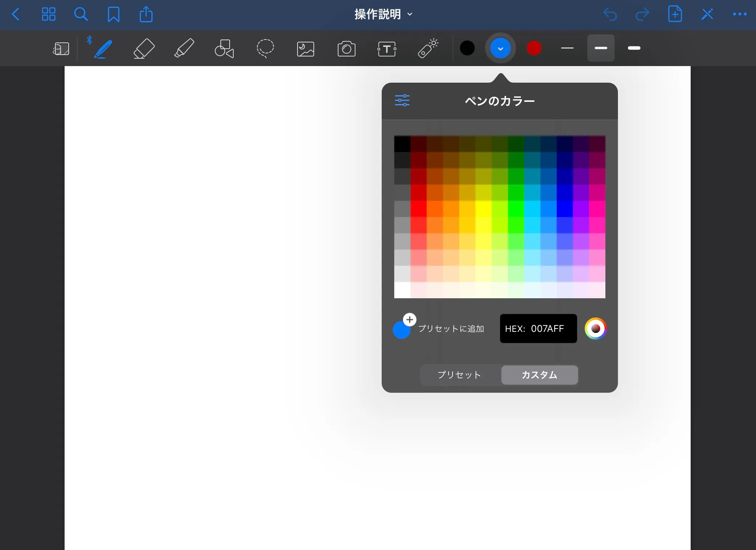Open the Image insert tool
The image size is (756, 550).
[x=306, y=48]
